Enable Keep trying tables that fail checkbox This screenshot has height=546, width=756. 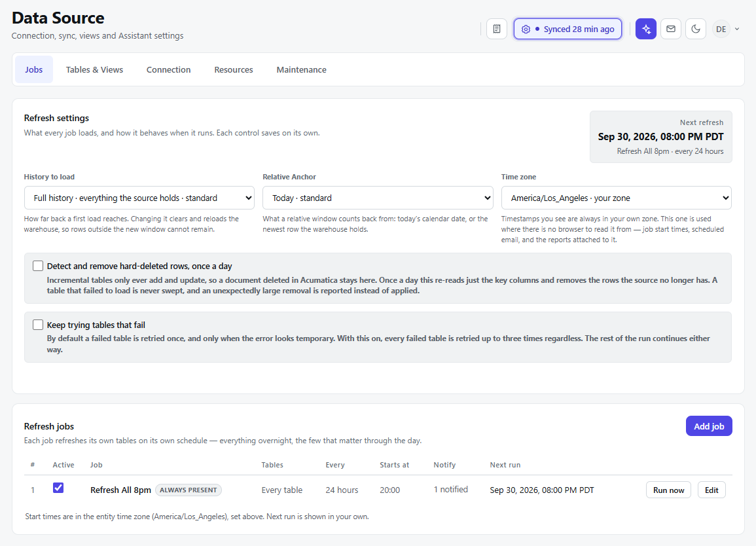click(38, 325)
